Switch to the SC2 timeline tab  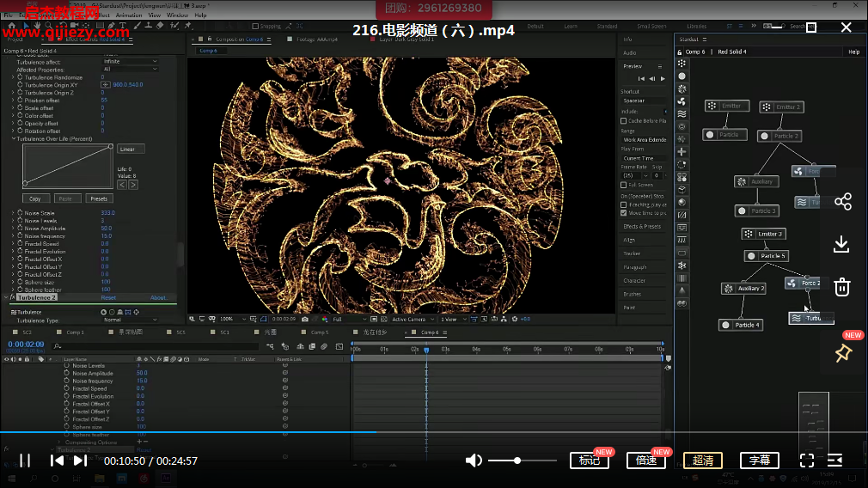28,332
